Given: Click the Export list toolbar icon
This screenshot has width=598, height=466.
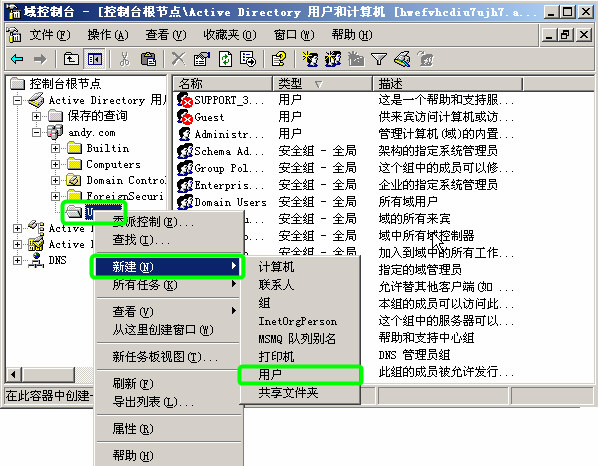Looking at the screenshot, I should click(x=248, y=59).
